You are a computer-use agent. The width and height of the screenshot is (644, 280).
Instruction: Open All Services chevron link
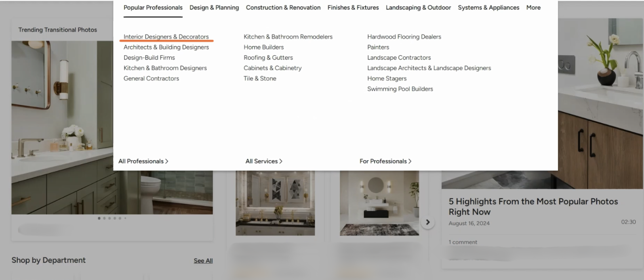[x=264, y=161]
